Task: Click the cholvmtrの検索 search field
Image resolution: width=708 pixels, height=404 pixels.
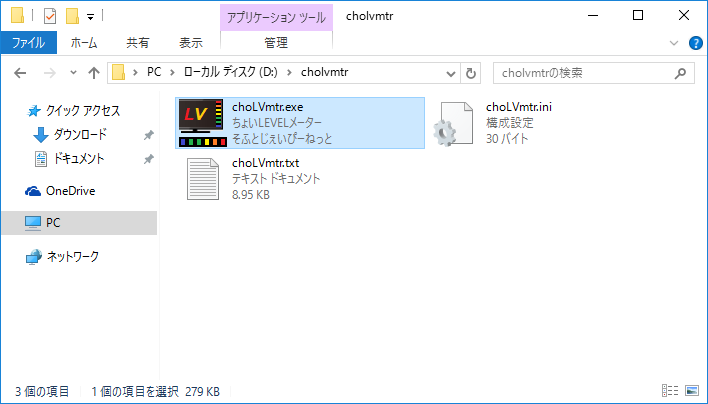Action: tap(593, 73)
